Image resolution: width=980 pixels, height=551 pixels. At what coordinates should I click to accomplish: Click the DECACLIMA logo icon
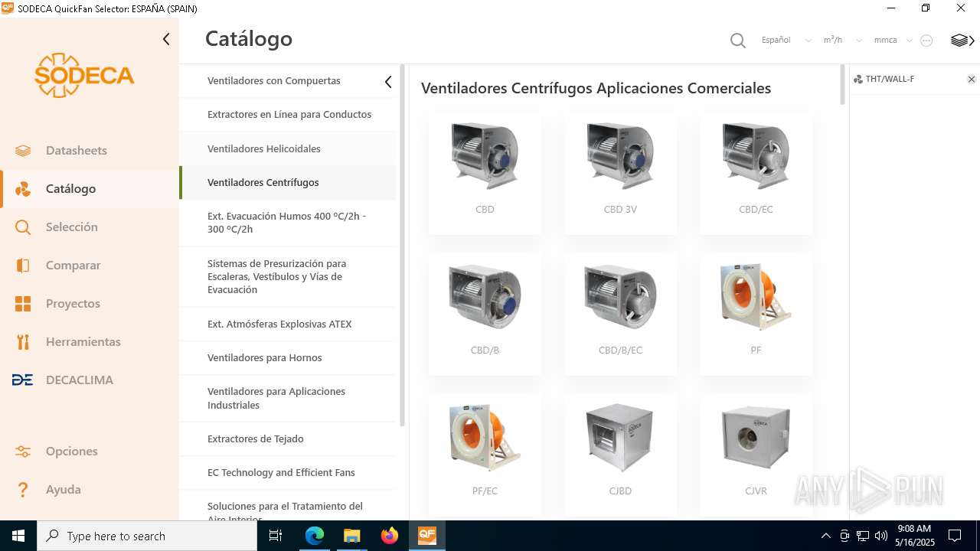pos(23,380)
